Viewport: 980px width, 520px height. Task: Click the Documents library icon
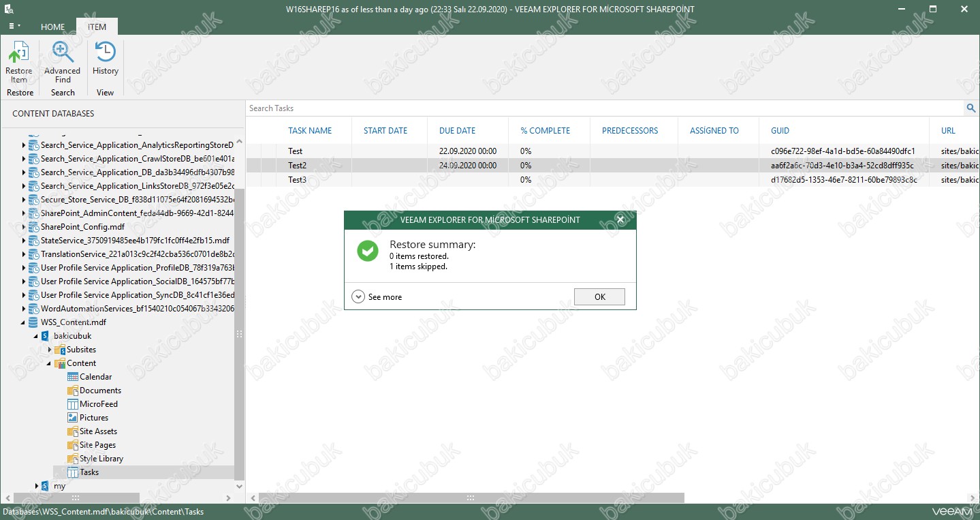(x=73, y=391)
